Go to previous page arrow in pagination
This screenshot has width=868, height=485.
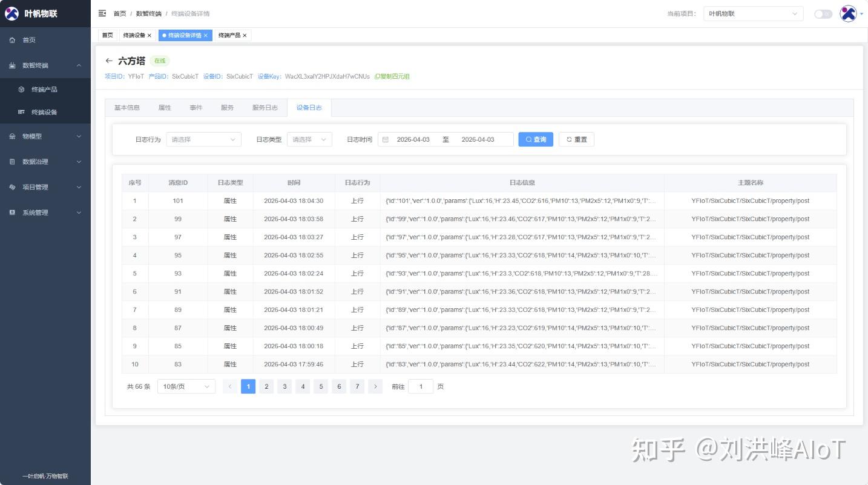pos(230,386)
